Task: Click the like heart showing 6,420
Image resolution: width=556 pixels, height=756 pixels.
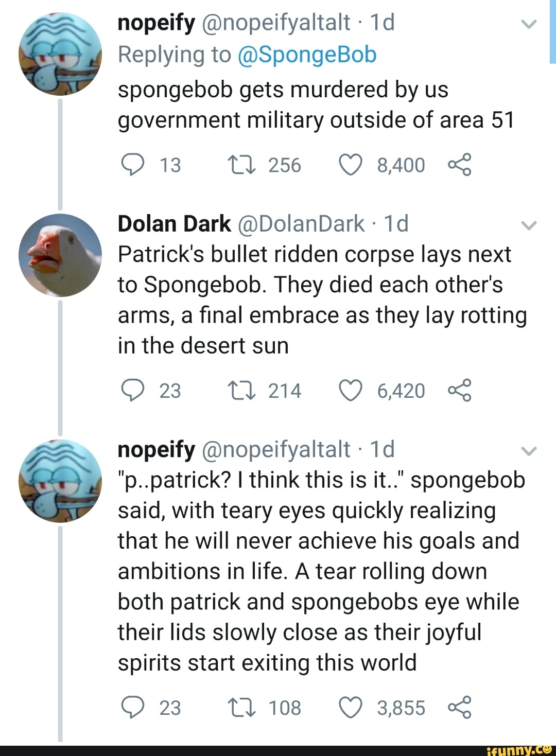Action: (352, 391)
